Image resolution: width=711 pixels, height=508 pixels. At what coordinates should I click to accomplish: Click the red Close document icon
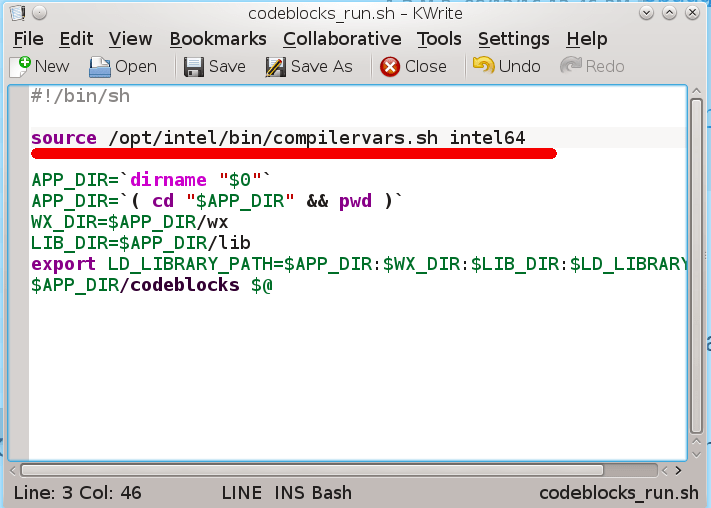(x=390, y=67)
